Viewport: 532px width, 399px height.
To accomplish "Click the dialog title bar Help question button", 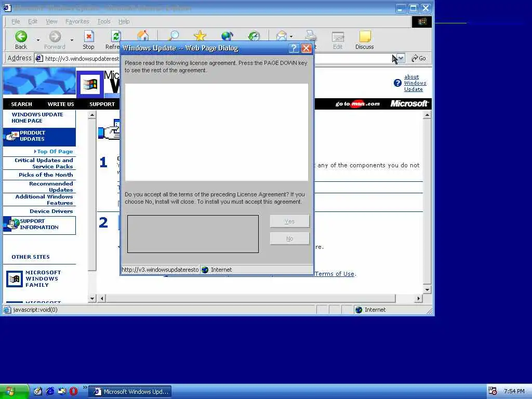I will [x=294, y=48].
